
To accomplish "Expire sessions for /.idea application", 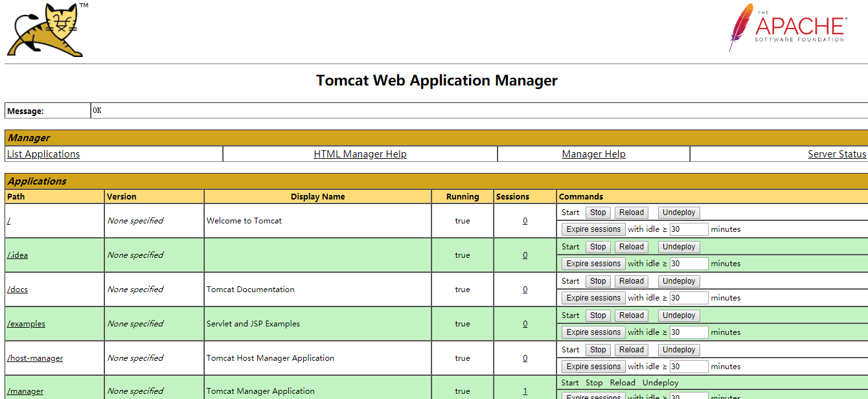I will tap(593, 264).
